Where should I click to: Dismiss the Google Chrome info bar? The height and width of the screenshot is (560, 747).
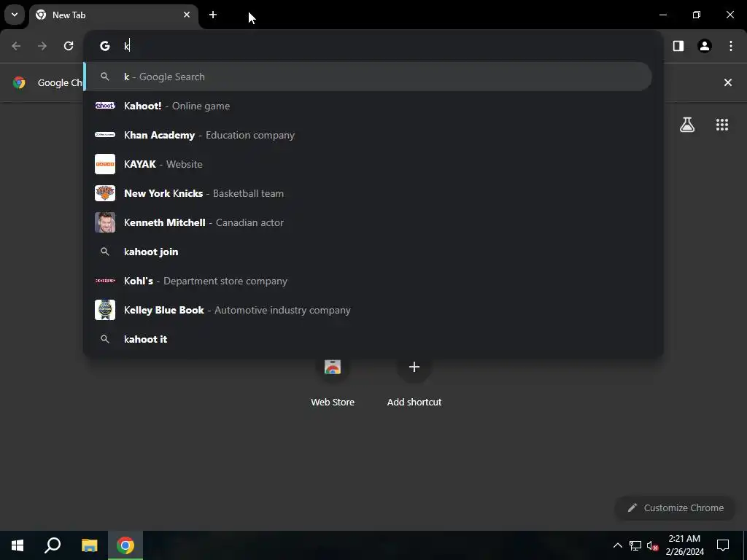click(727, 82)
